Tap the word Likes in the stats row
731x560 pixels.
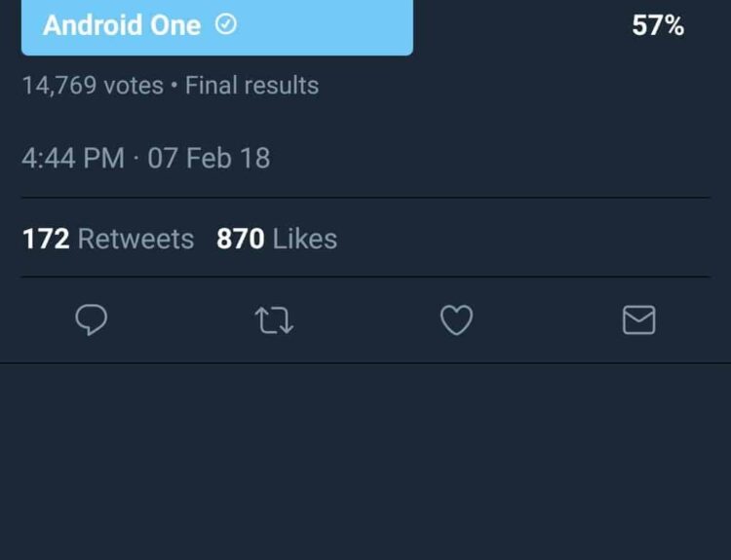pyautogui.click(x=305, y=239)
